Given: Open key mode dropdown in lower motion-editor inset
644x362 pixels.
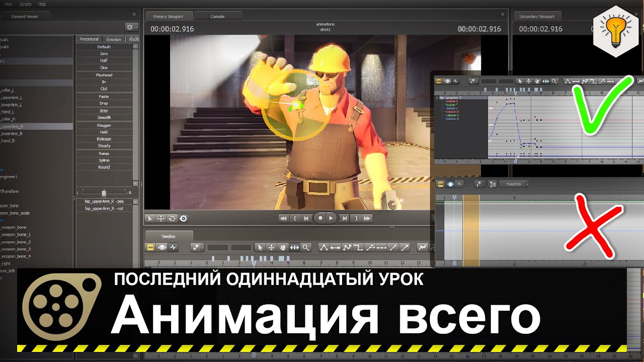Looking at the screenshot, I should click(480, 184).
